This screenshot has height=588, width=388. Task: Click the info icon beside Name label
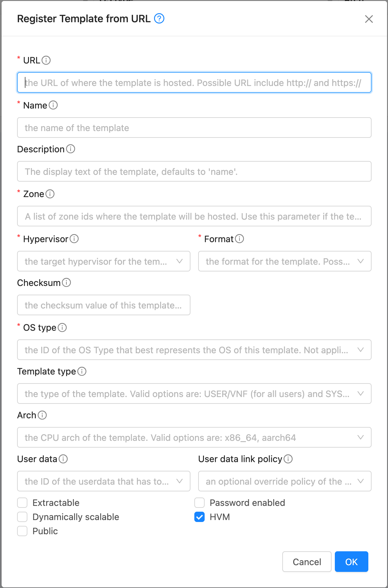pyautogui.click(x=53, y=105)
